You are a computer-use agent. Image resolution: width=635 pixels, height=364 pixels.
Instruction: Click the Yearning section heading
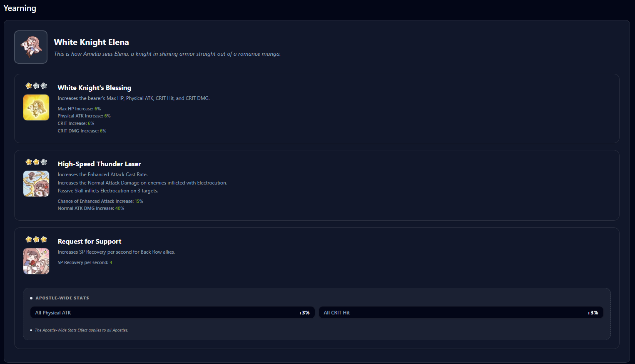pyautogui.click(x=20, y=8)
